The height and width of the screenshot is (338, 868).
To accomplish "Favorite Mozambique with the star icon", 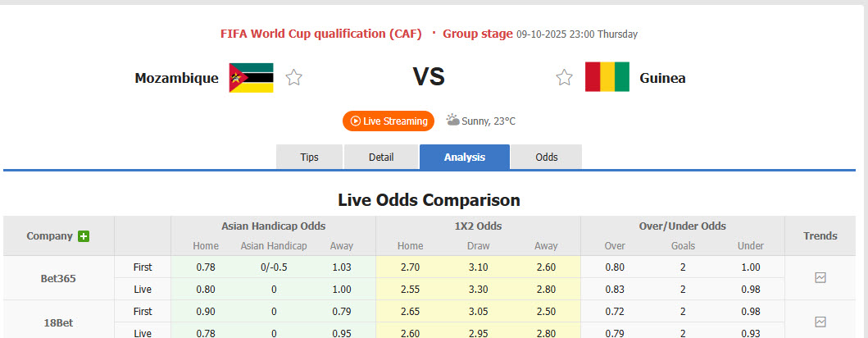I will [294, 78].
